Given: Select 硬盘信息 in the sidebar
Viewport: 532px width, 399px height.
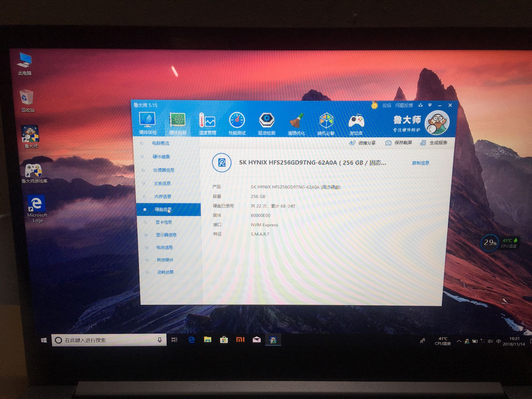Looking at the screenshot, I should pos(168,209).
